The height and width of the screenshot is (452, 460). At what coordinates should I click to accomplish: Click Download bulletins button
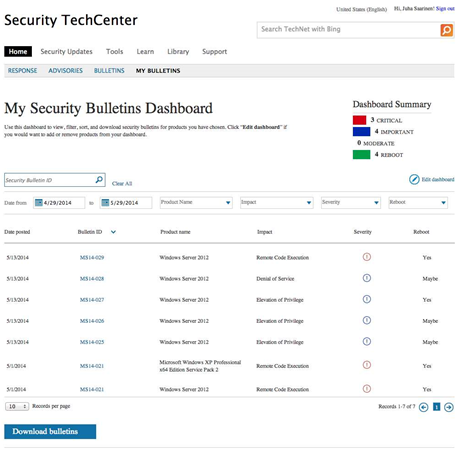point(50,431)
